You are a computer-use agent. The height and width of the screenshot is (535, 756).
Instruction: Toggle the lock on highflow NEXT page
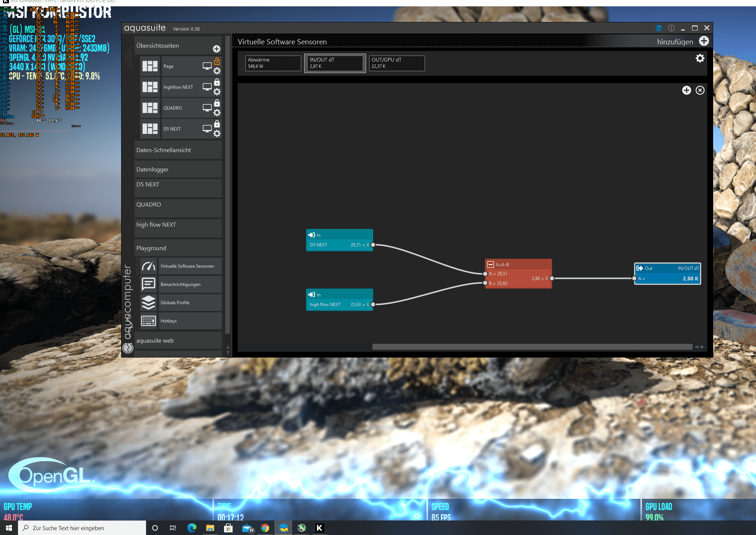tap(217, 82)
